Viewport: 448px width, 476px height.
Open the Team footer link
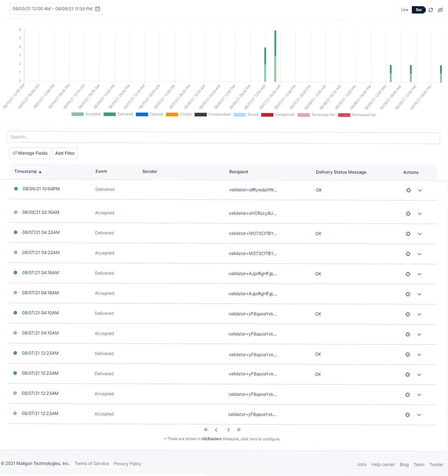pyautogui.click(x=419, y=464)
